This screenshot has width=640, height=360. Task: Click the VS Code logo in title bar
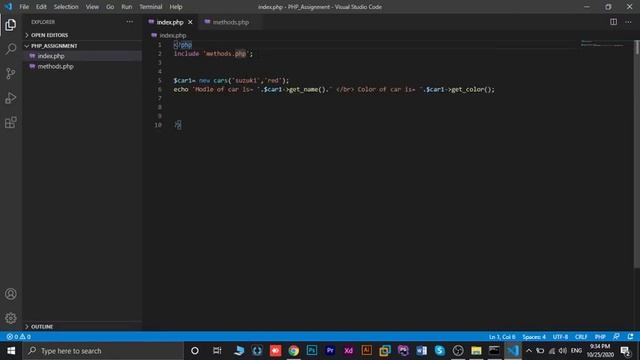[9, 7]
